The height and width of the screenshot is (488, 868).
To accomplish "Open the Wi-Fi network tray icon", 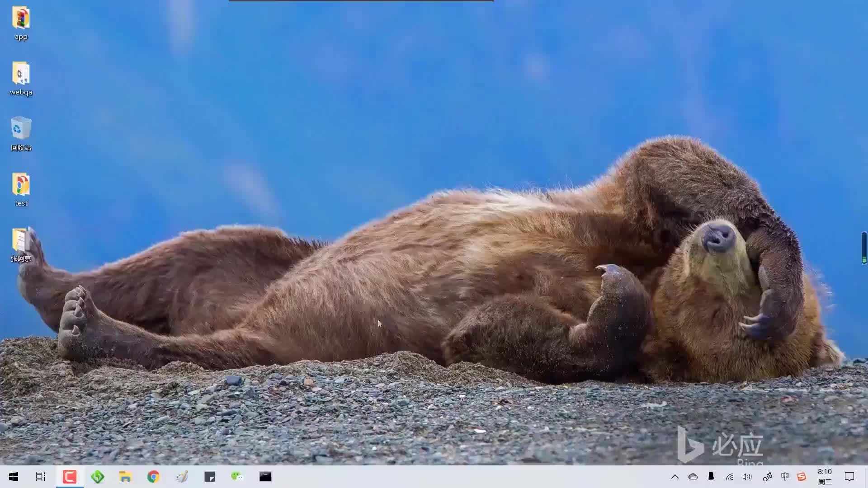I will 729,477.
